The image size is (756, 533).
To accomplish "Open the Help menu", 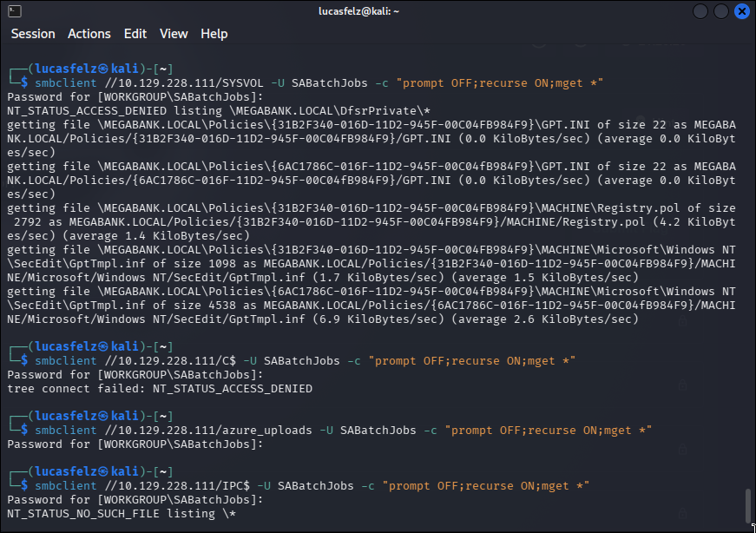I will (214, 34).
